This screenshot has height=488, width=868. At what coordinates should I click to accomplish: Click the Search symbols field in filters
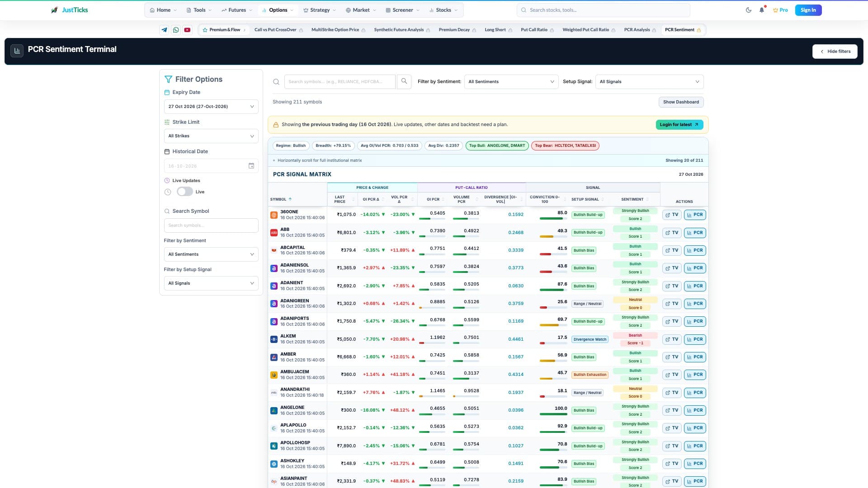pyautogui.click(x=211, y=225)
